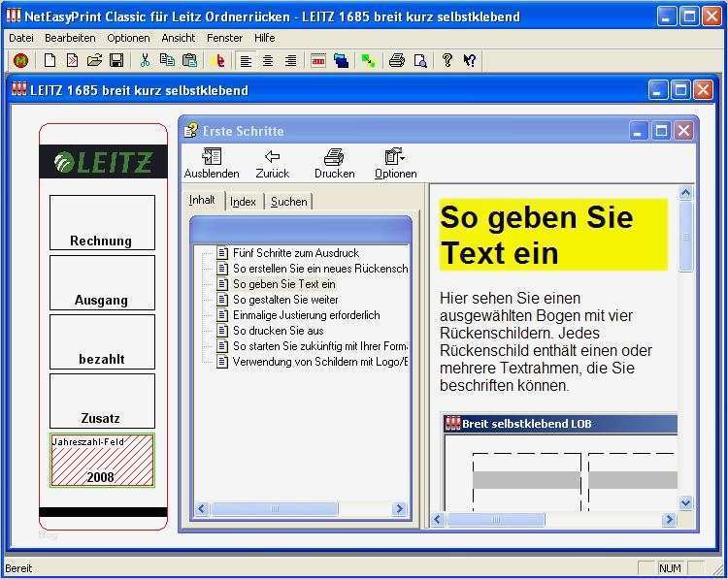Image resolution: width=728 pixels, height=579 pixels.
Task: Activate context help pointer icon
Action: [470, 61]
